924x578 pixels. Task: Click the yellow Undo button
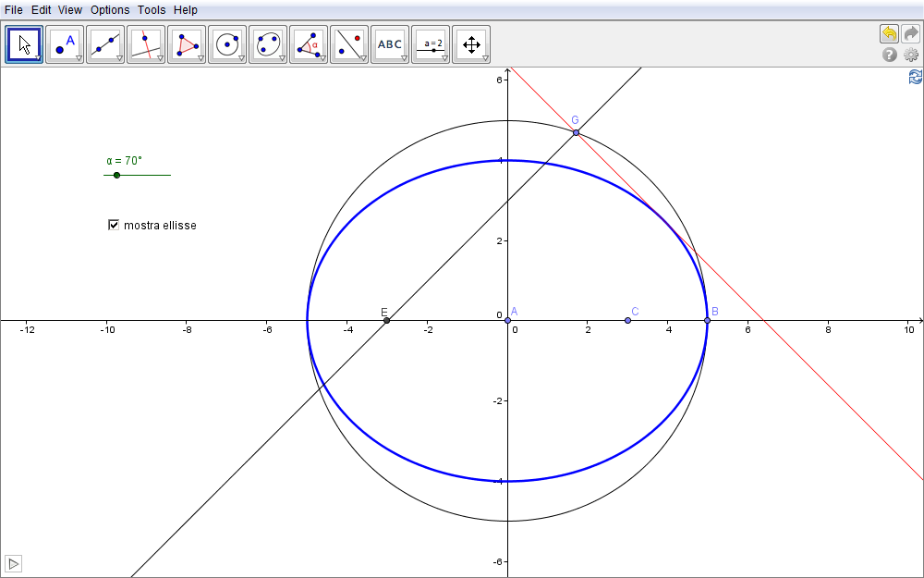(889, 34)
